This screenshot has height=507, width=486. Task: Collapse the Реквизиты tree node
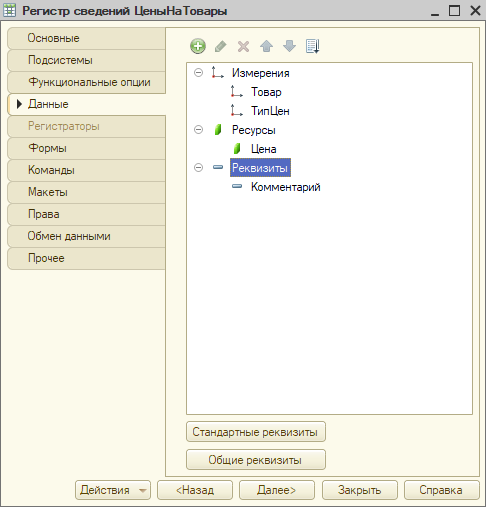click(x=198, y=167)
